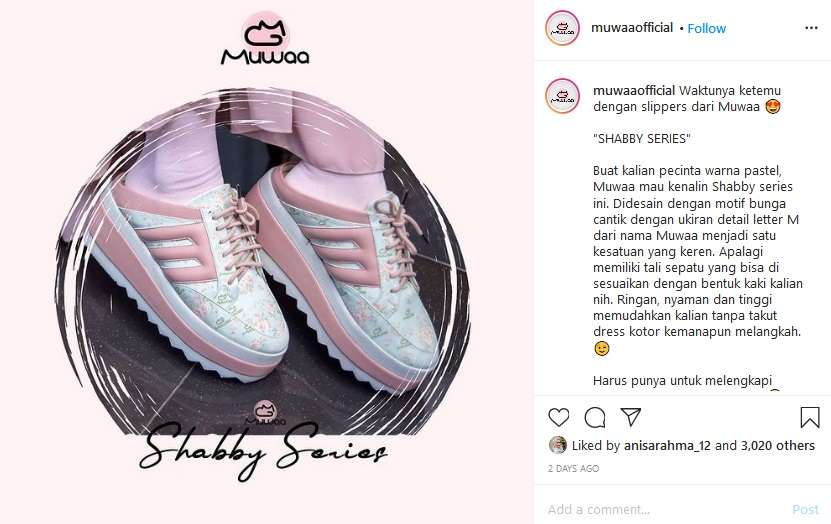The width and height of the screenshot is (831, 524).
Task: Open more options three-dot menu
Action: [x=811, y=28]
